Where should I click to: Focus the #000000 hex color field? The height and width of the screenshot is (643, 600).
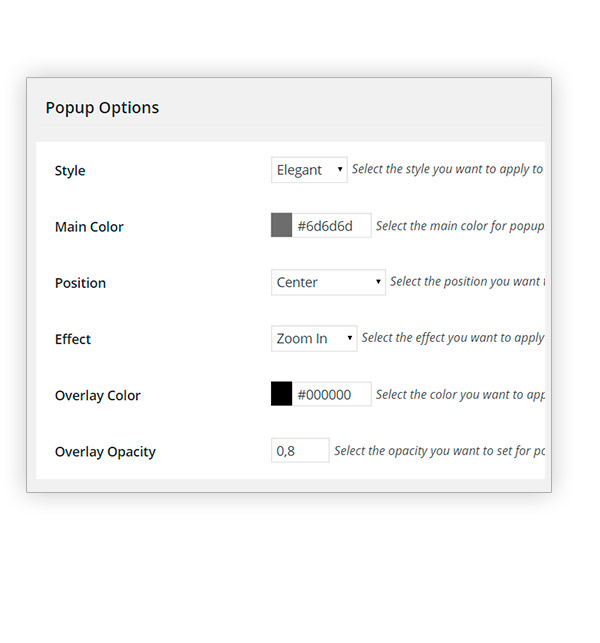click(x=332, y=394)
